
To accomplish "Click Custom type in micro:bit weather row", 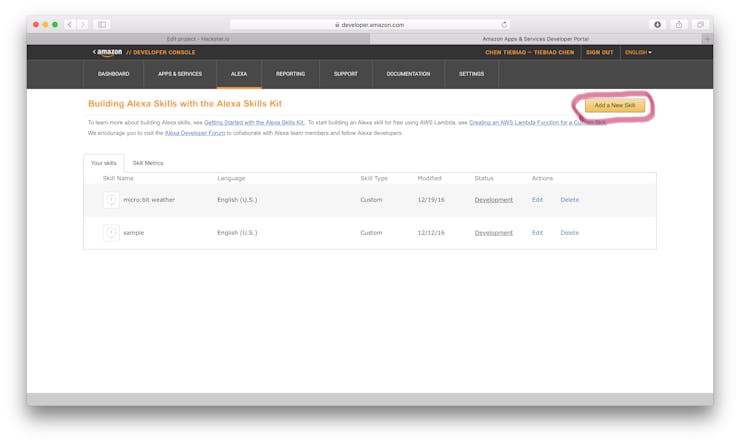I will (371, 200).
